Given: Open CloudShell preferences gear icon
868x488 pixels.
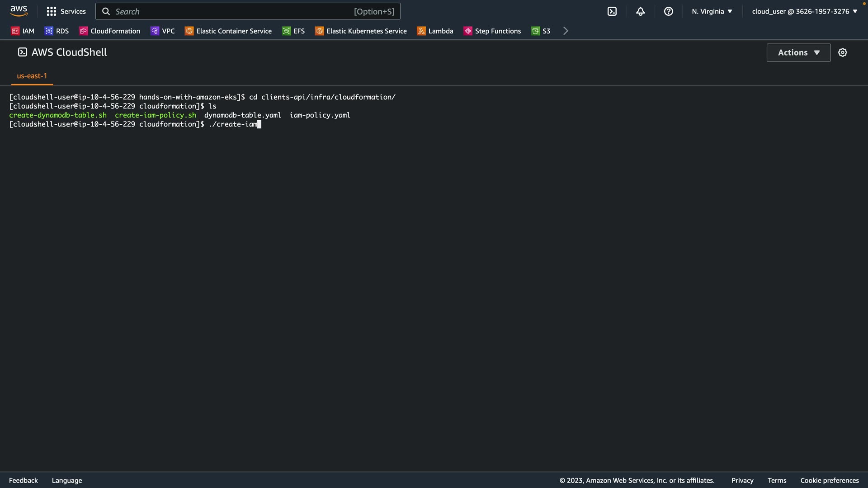Looking at the screenshot, I should [842, 52].
